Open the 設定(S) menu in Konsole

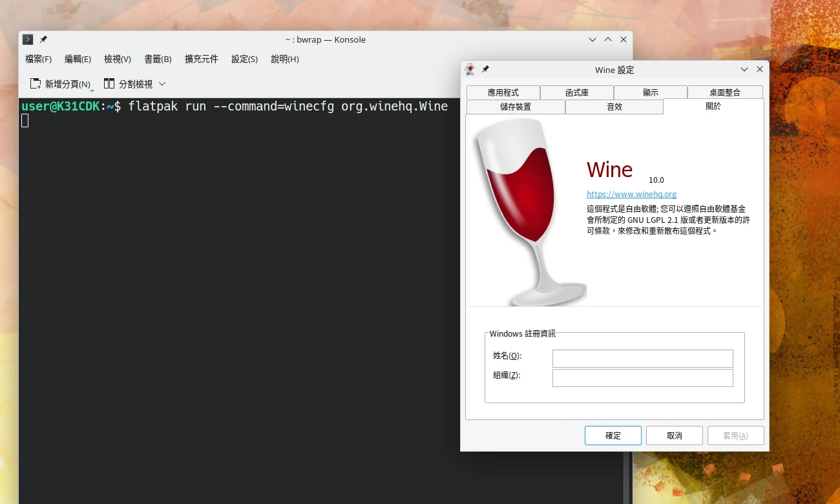coord(244,59)
